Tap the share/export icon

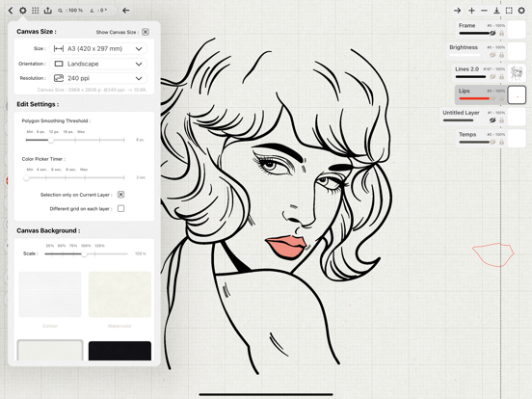pos(48,11)
